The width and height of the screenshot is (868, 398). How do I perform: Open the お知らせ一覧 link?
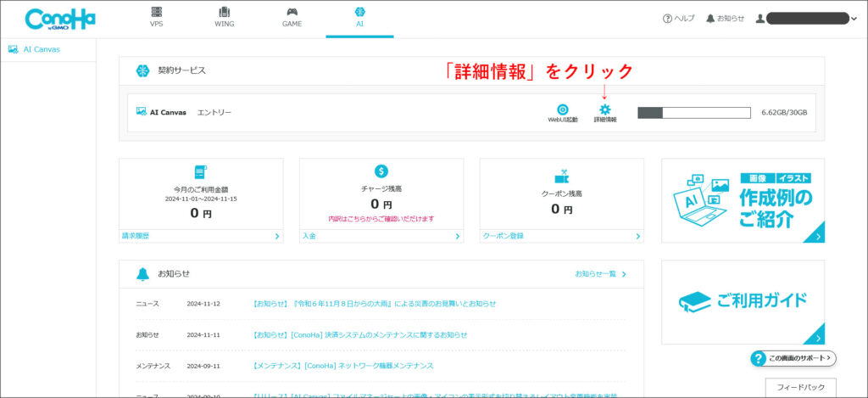[600, 274]
